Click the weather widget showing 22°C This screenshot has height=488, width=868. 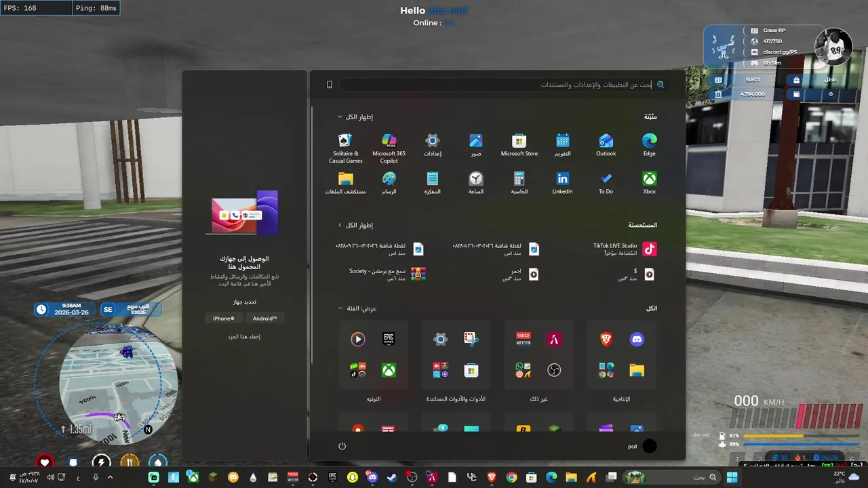click(845, 477)
